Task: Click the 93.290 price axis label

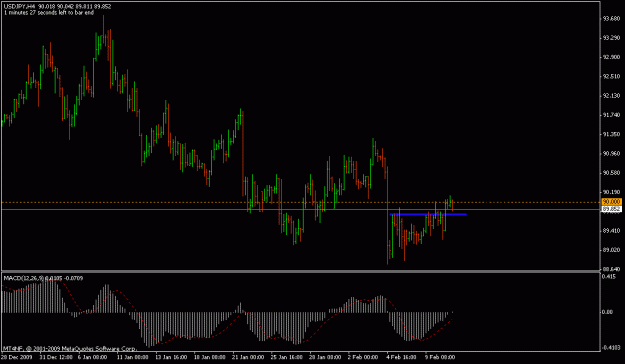Action: [611, 38]
